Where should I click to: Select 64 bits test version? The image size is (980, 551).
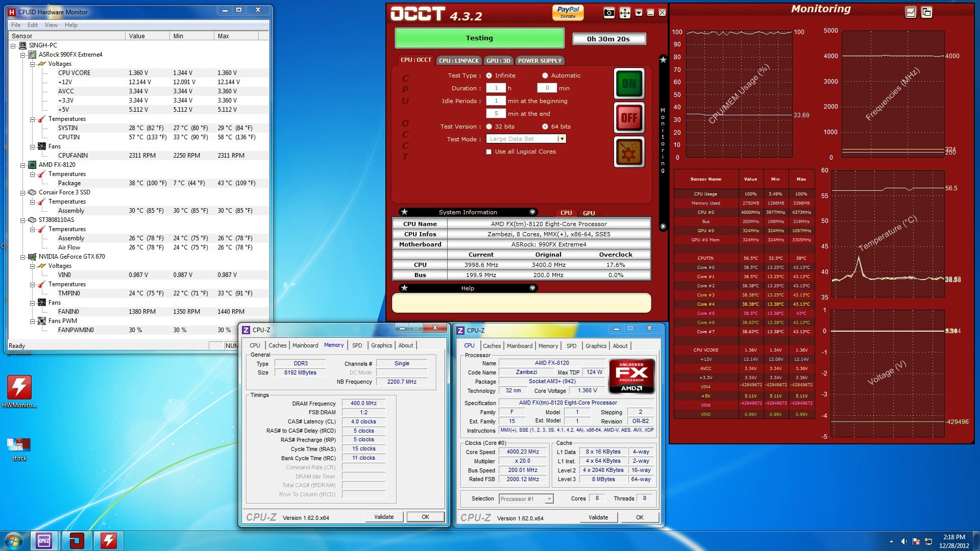click(x=545, y=127)
